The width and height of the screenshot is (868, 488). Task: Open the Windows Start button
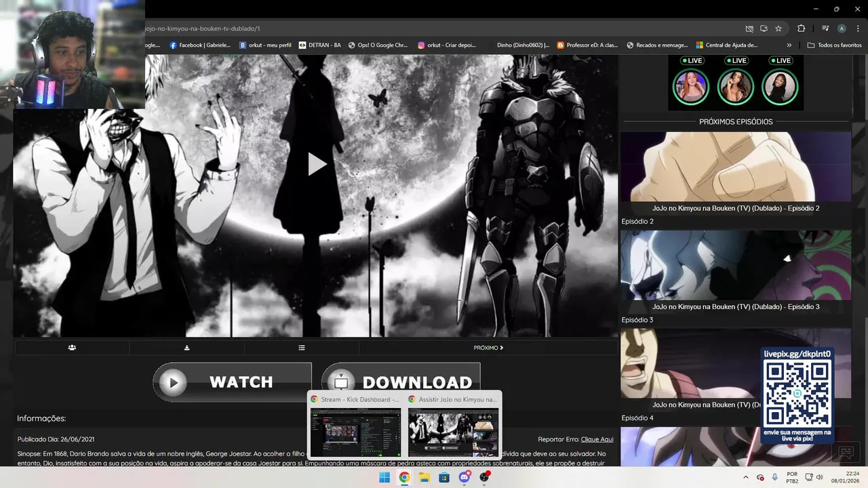click(x=384, y=477)
